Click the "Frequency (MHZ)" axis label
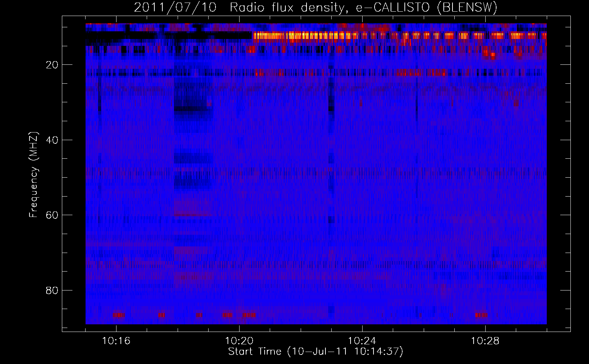589x364 pixels. (33, 175)
